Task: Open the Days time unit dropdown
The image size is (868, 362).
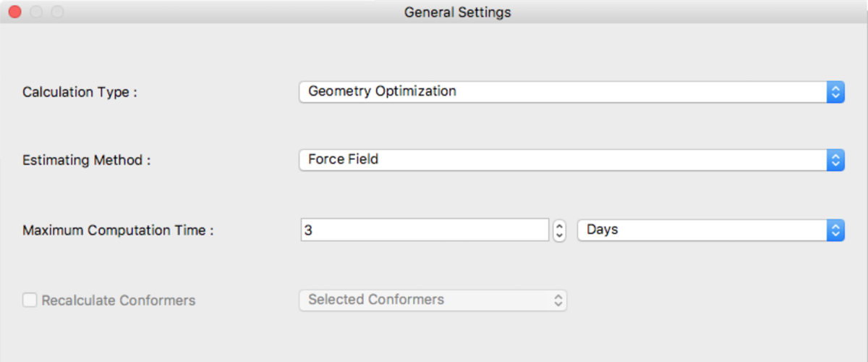Action: [x=710, y=230]
